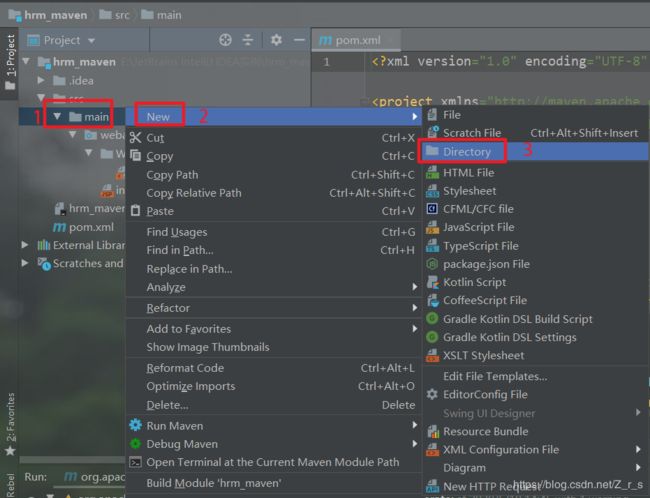
Task: Select Find Usages menu item
Action: point(274,232)
